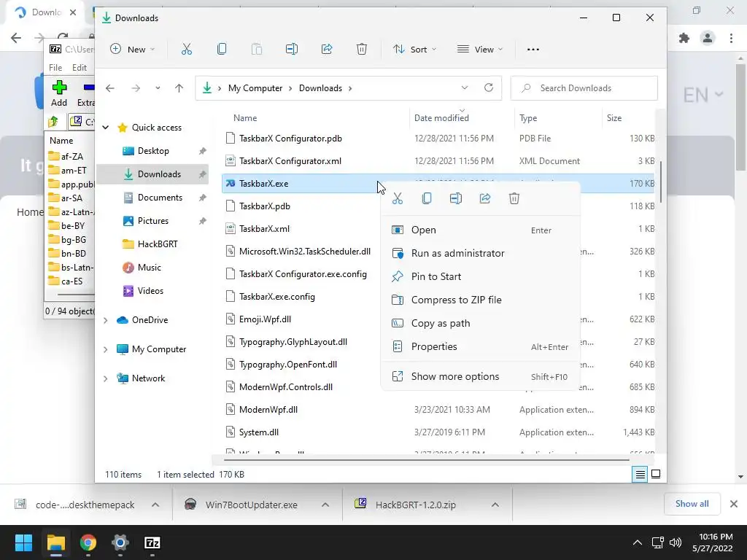Viewport: 747px width, 560px height.
Task: Select af-ZA folder in 7-Zip
Action: coord(72,156)
